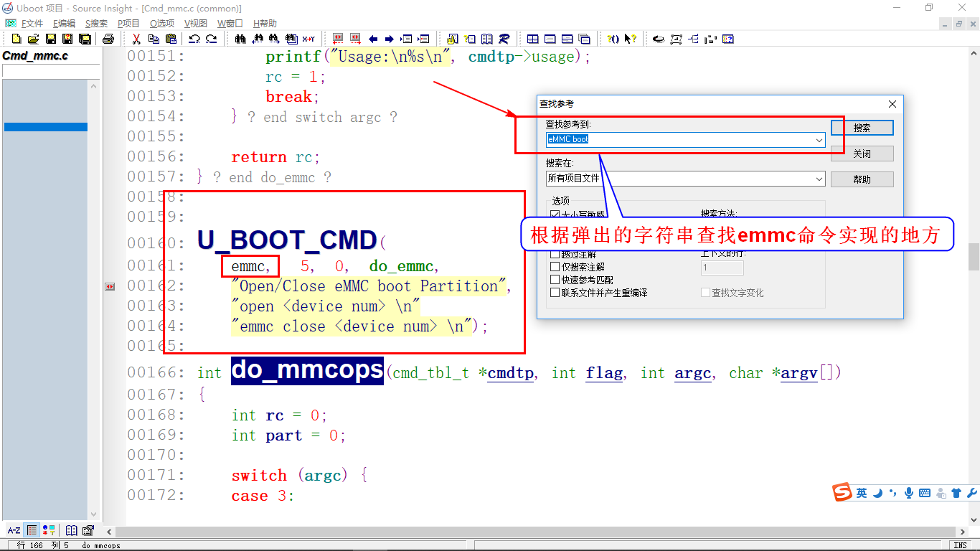Click the Redo arrow icon
The width and height of the screenshot is (980, 551).
click(212, 39)
